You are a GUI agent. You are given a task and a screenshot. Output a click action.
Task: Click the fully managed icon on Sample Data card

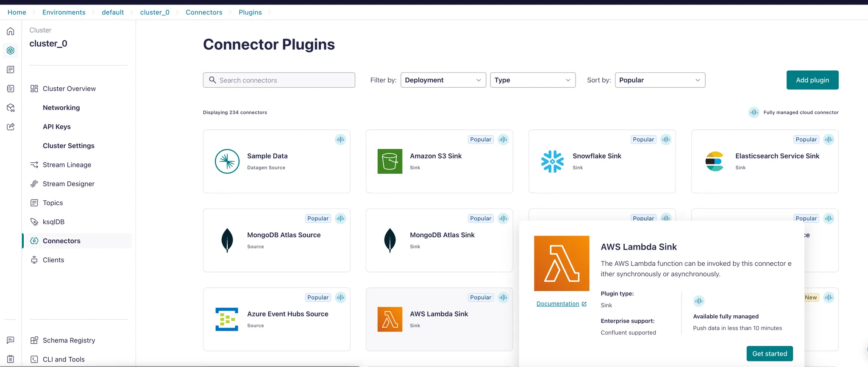tap(340, 139)
